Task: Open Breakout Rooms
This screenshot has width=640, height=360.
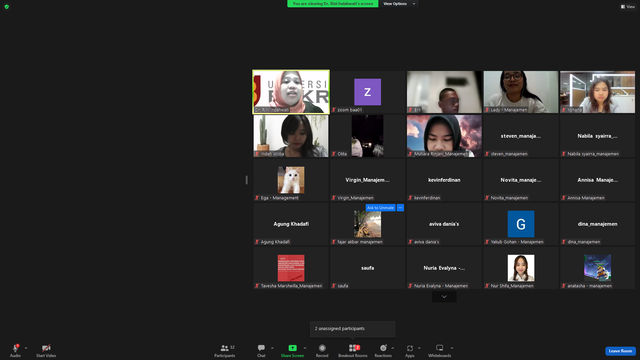Action: pyautogui.click(x=353, y=350)
